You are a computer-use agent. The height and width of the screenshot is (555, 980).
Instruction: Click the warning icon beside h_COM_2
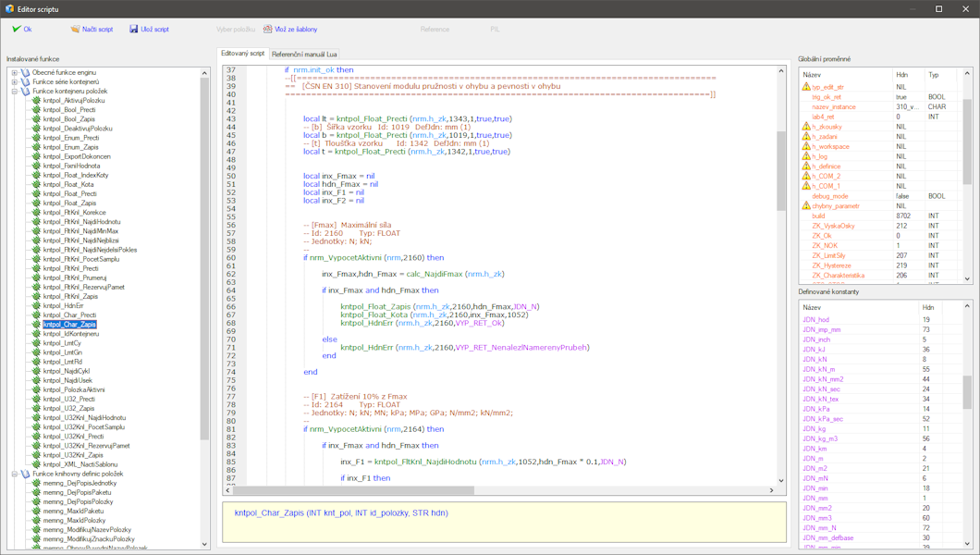(806, 177)
